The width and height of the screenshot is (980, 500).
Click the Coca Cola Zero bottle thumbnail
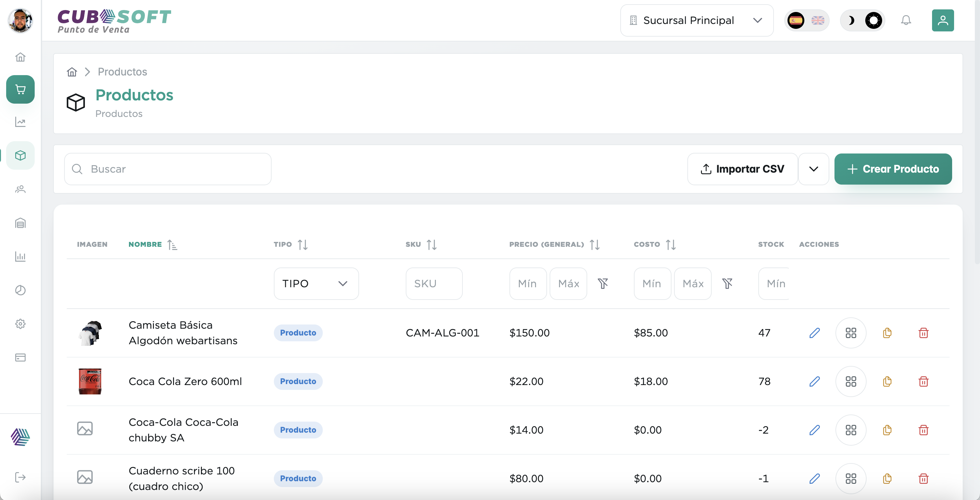coord(90,381)
